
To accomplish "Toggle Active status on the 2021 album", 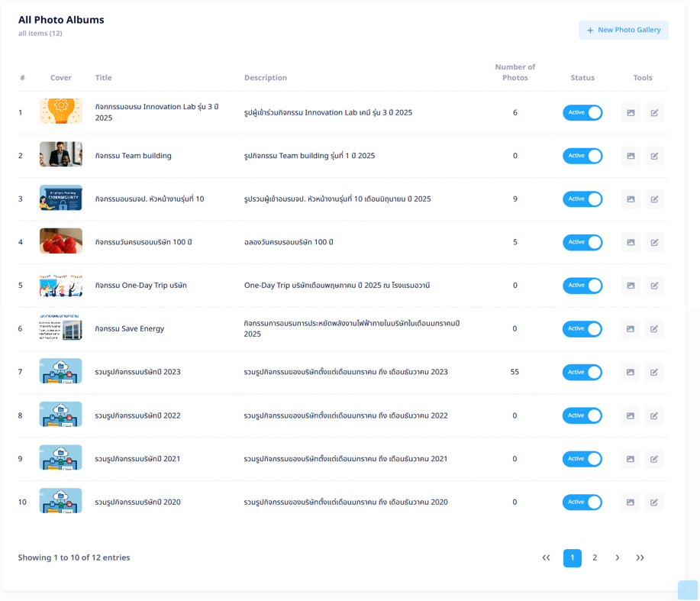I will (582, 459).
